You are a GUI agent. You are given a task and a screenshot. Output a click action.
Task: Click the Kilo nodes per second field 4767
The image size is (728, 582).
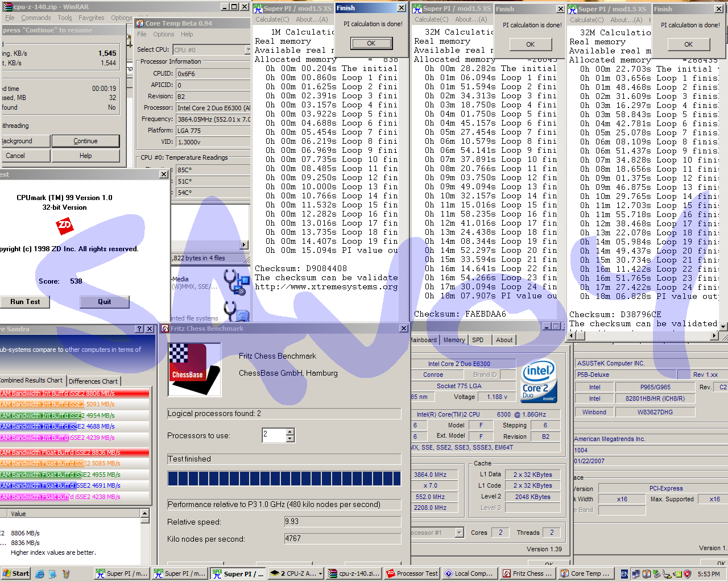click(342, 539)
